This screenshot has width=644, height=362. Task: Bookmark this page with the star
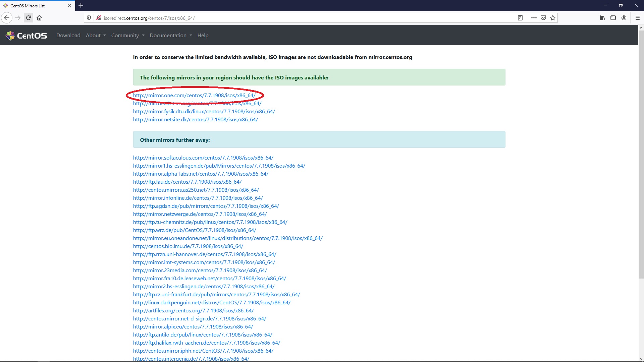click(x=553, y=18)
